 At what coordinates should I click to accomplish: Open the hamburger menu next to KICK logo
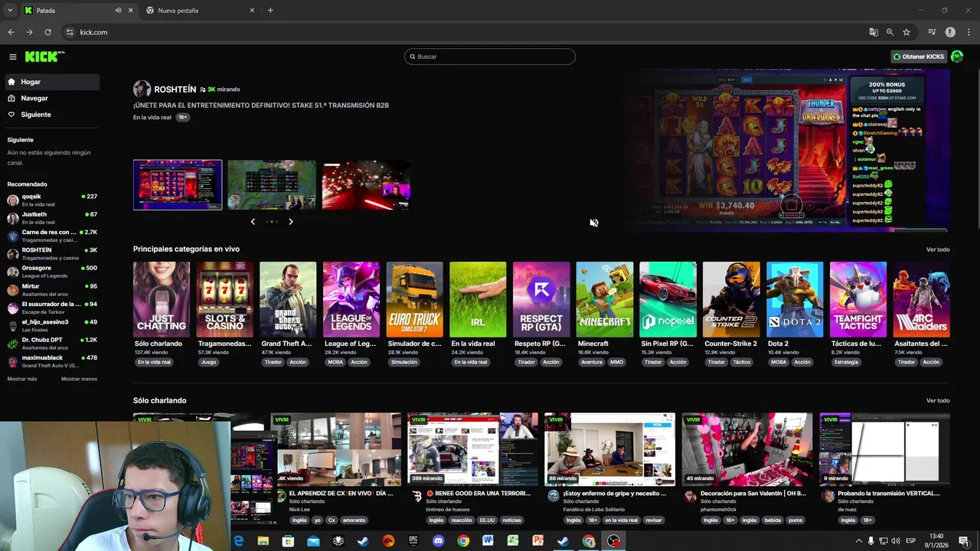[12, 57]
